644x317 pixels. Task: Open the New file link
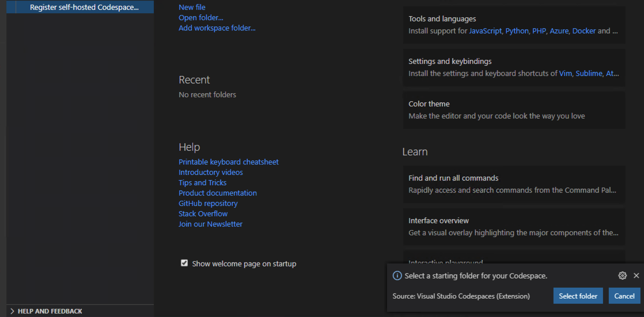pos(192,7)
